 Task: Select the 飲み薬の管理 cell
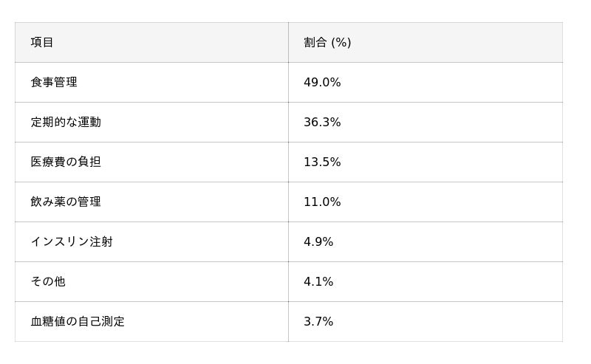pyautogui.click(x=66, y=202)
